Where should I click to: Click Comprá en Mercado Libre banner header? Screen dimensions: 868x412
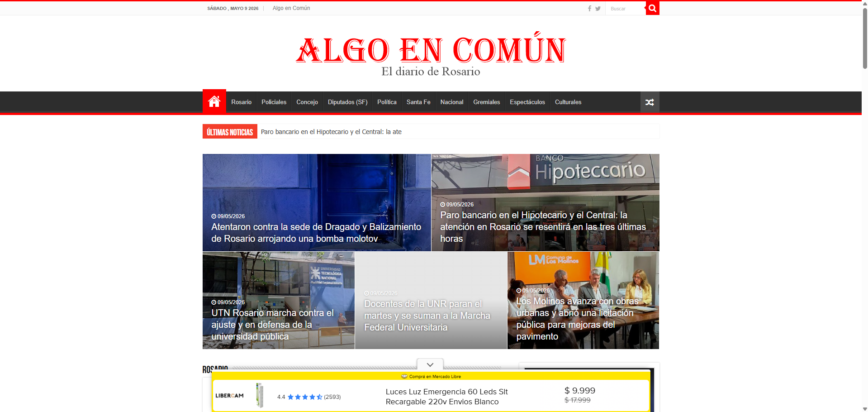pyautogui.click(x=431, y=376)
